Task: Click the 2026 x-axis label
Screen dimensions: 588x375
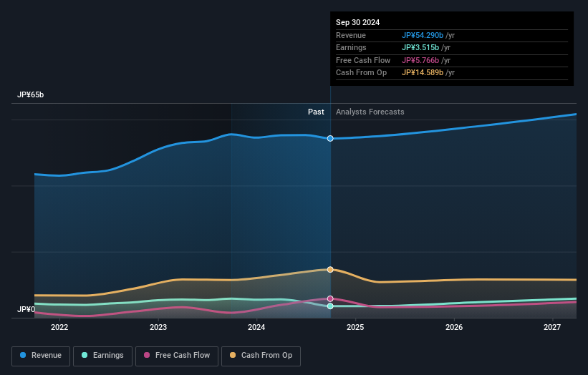Action: (454, 327)
